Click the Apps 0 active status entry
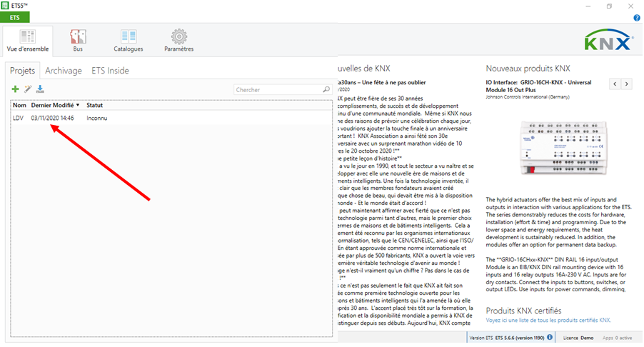Screen dimensions: 644x347 coord(618,338)
